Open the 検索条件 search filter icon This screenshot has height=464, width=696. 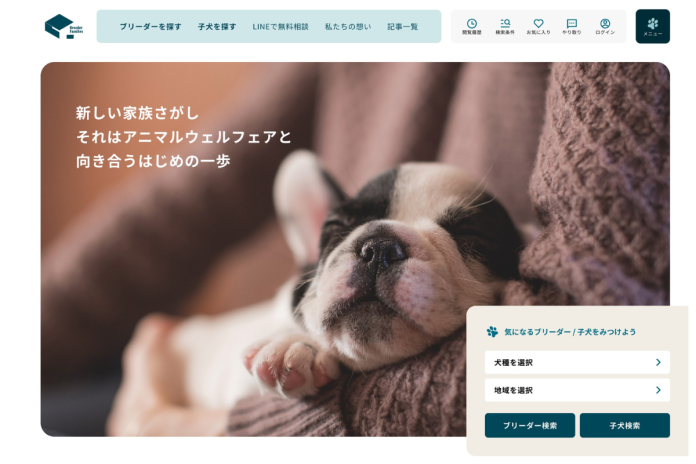coord(505,27)
